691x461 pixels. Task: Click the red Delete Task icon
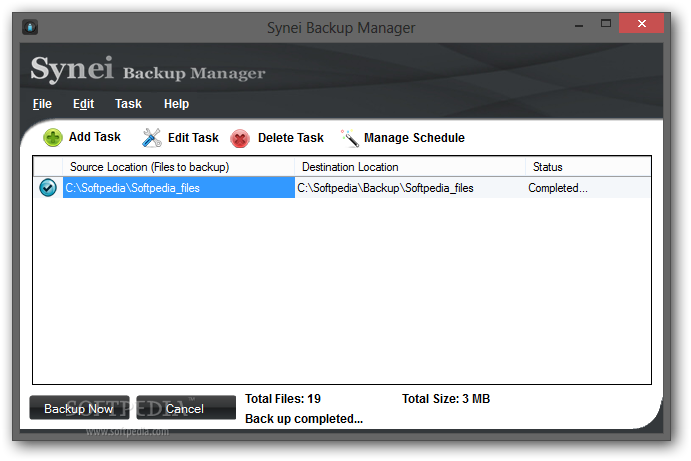240,138
